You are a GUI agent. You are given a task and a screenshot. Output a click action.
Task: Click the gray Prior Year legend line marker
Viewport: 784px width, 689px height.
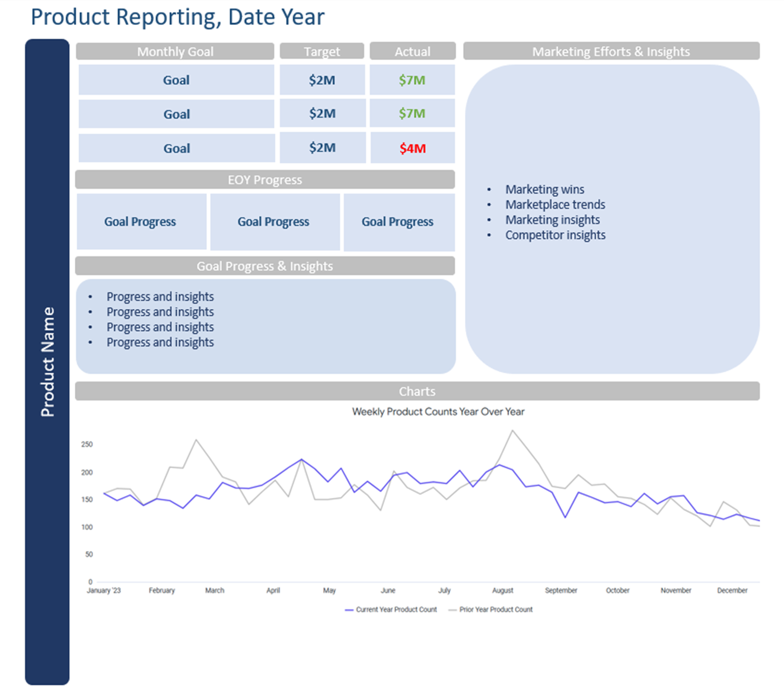point(452,609)
